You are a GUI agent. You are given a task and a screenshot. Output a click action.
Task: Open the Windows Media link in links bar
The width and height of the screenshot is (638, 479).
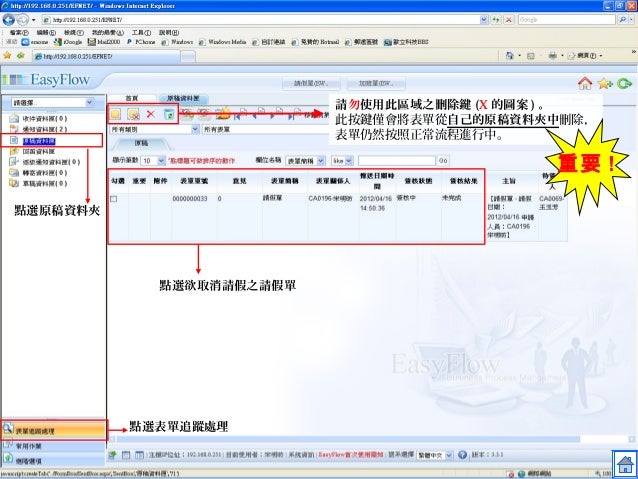(223, 42)
